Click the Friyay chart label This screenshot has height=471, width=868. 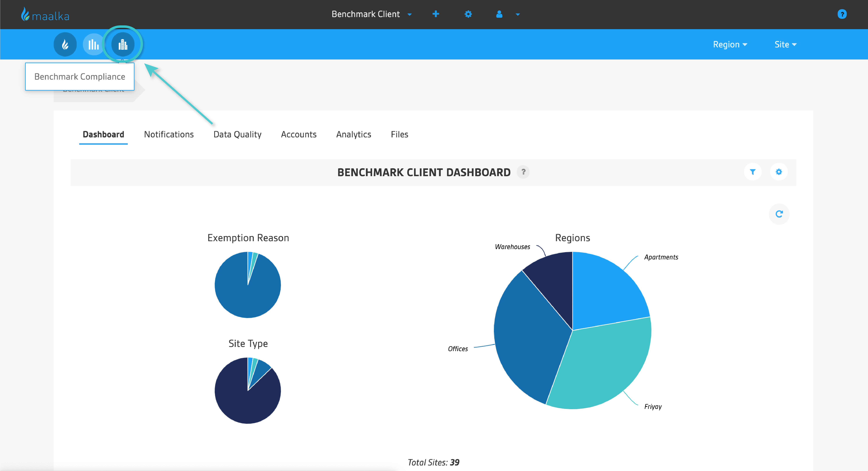click(x=653, y=407)
